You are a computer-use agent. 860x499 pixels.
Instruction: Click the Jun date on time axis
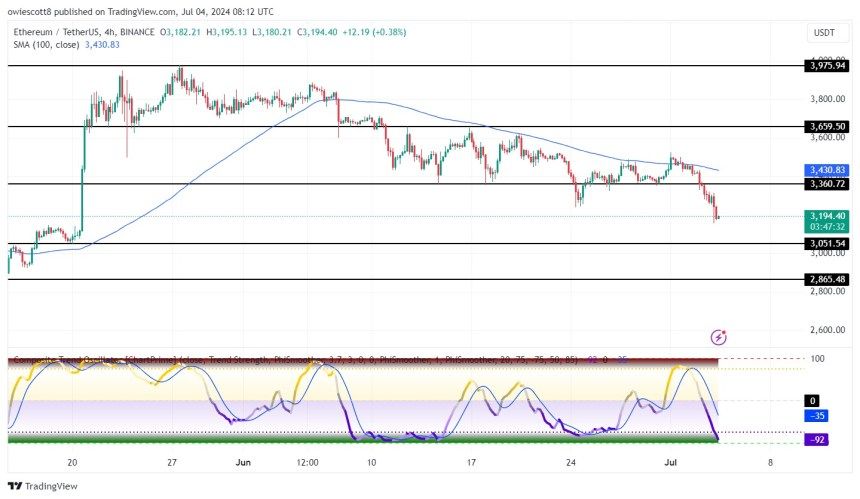coord(243,462)
